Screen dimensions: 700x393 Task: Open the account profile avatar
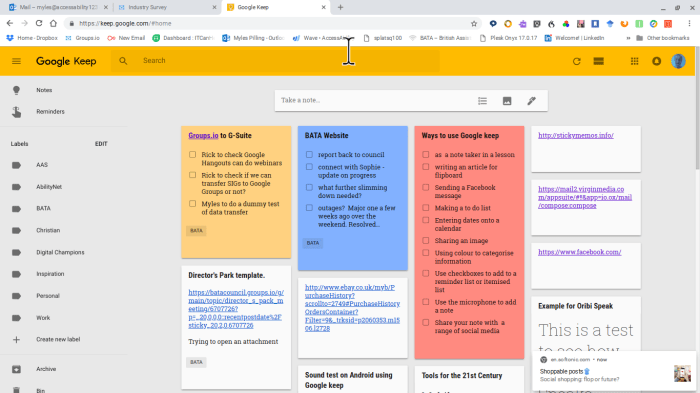pos(678,61)
